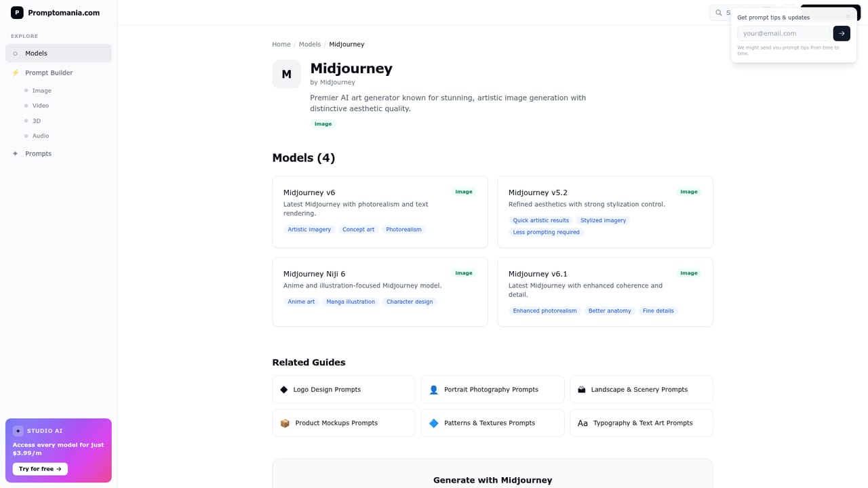The height and width of the screenshot is (488, 868).
Task: Click the diamond icon on Logo Design Prompts
Action: tap(284, 390)
